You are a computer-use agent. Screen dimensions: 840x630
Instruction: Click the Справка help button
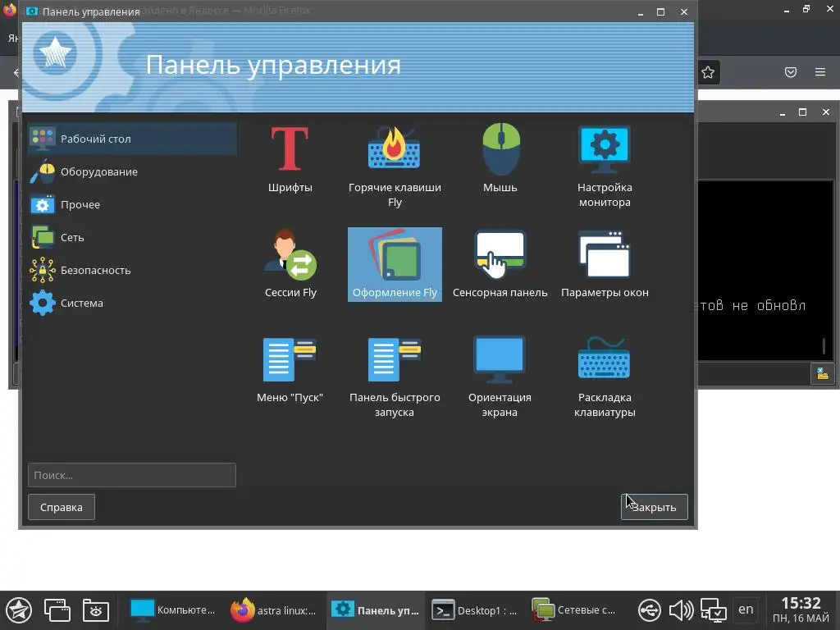tap(61, 507)
